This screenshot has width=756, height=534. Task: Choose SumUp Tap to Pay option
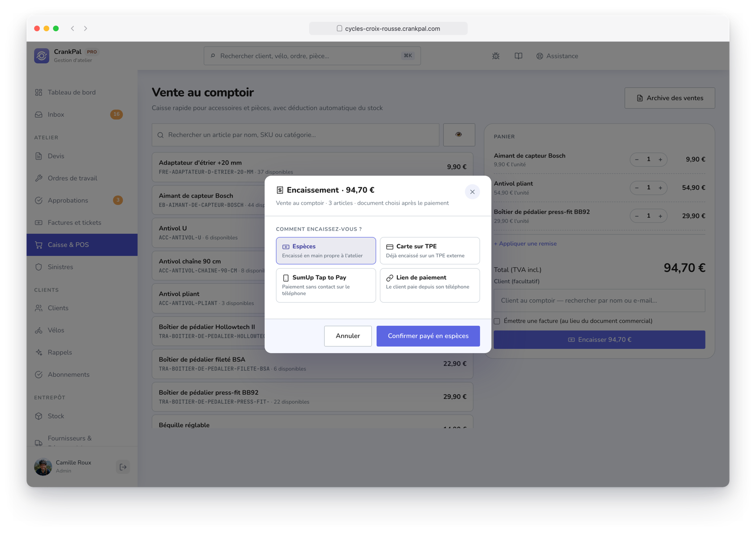click(326, 285)
